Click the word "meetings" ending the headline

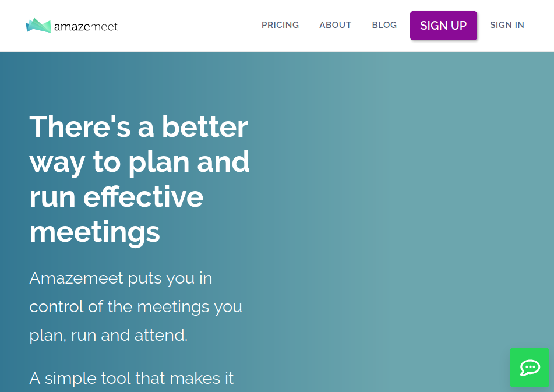coord(95,232)
